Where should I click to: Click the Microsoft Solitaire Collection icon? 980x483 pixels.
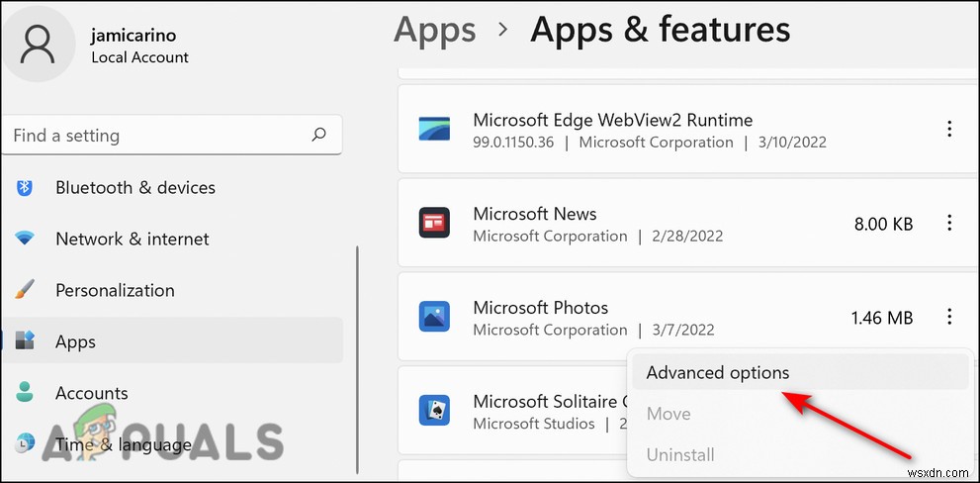tap(434, 411)
